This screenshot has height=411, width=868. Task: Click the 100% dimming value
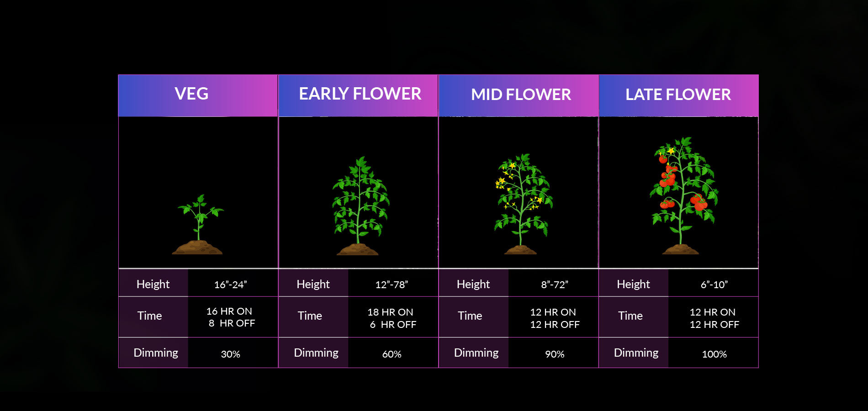(714, 354)
